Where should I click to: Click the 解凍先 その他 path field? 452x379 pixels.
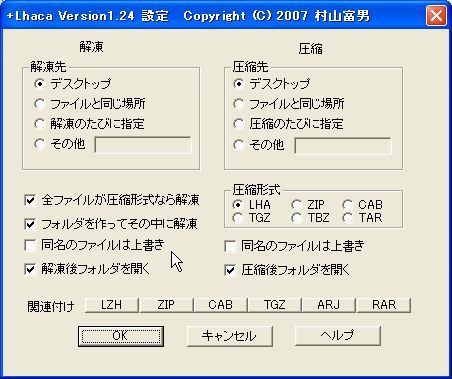point(143,145)
